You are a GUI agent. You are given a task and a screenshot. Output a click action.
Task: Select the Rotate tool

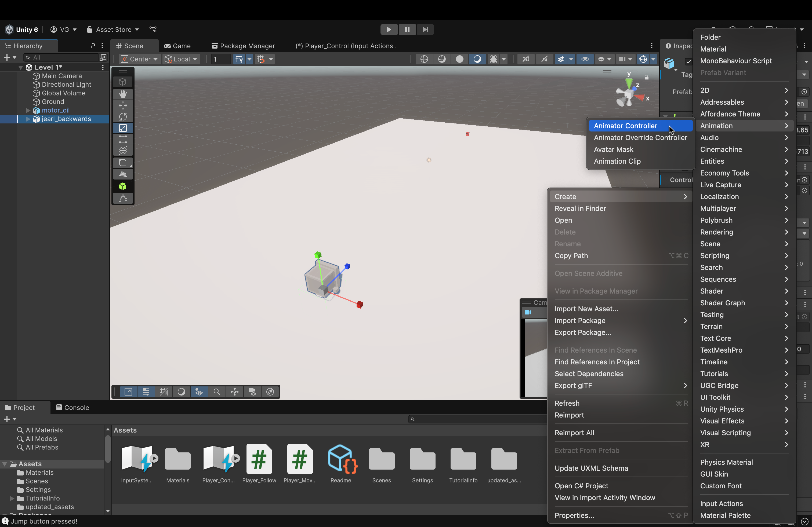tap(123, 116)
